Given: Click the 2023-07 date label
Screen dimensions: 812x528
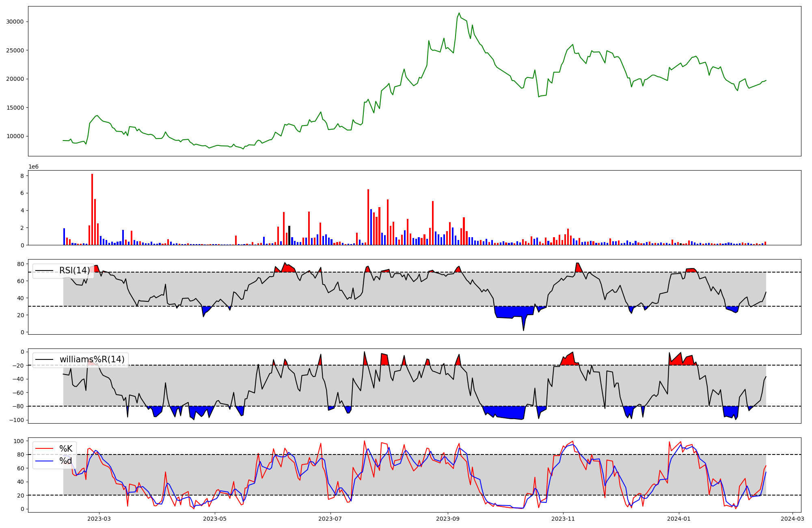Looking at the screenshot, I should [x=330, y=518].
